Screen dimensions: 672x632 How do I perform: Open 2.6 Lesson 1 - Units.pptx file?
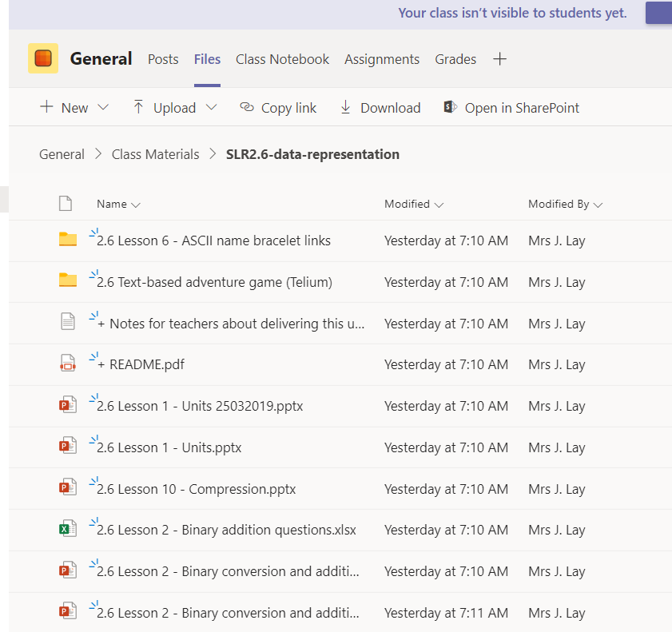pyautogui.click(x=169, y=447)
